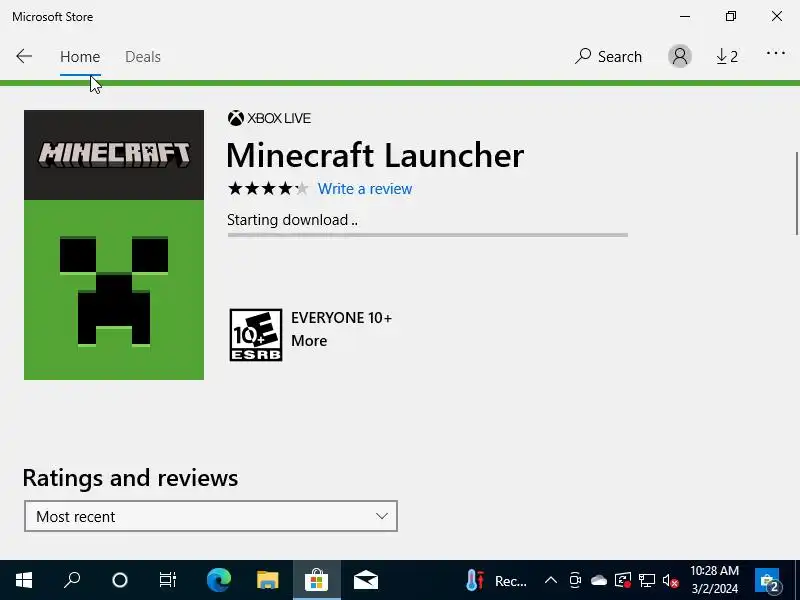Image resolution: width=800 pixels, height=600 pixels.
Task: Open Cortana circle icon
Action: [x=120, y=580]
